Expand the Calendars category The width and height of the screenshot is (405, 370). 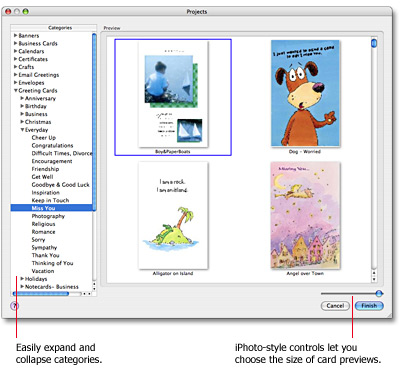pos(15,51)
